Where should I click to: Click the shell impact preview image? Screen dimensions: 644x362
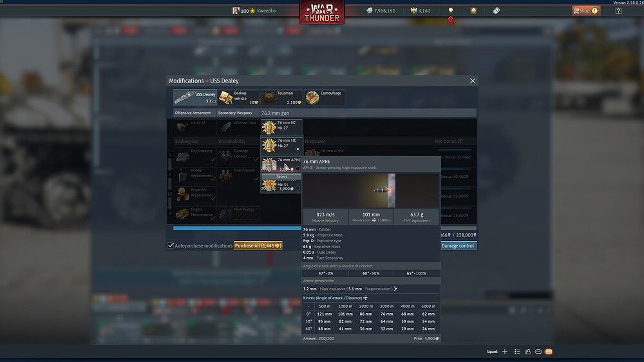click(371, 190)
